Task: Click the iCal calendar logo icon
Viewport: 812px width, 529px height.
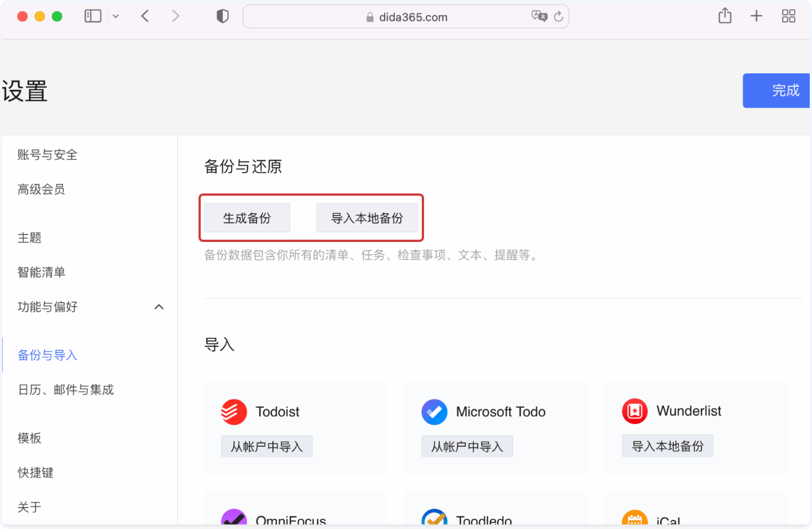Action: click(x=635, y=517)
